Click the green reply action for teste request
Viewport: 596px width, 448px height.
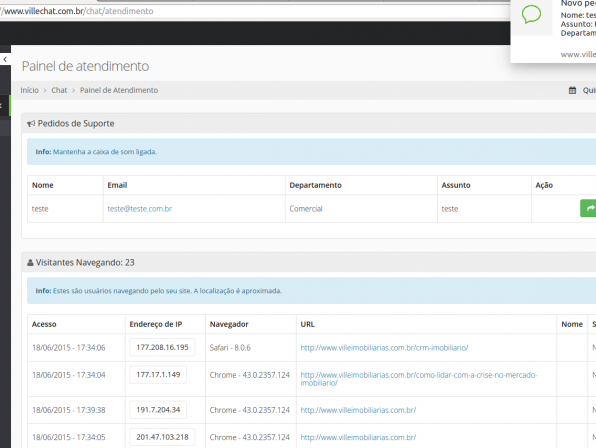click(x=589, y=208)
